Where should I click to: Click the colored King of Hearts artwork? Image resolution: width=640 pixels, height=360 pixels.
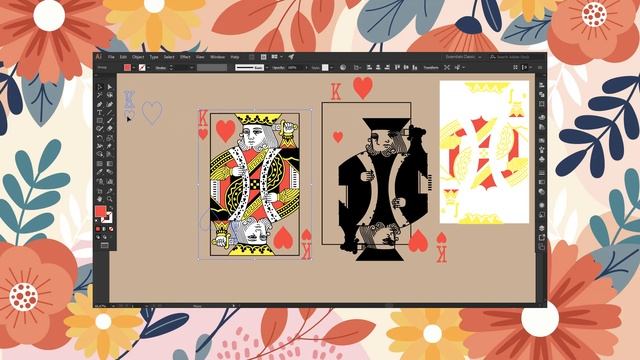tap(255, 184)
